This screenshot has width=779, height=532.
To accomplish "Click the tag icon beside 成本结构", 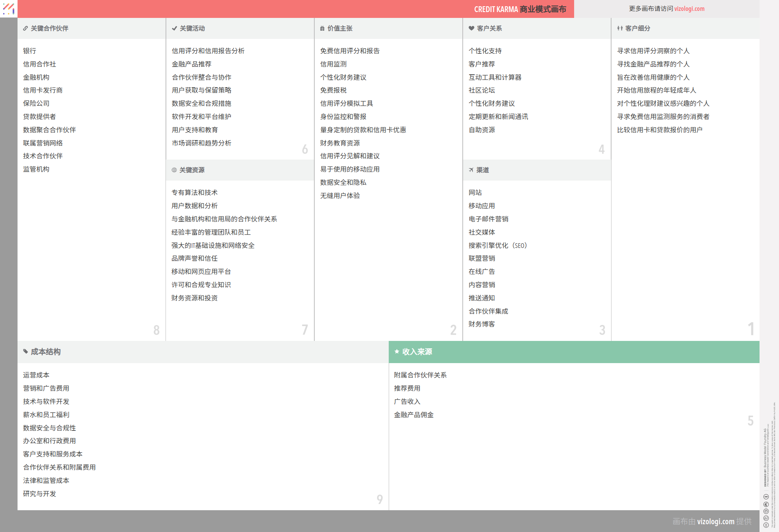I will (x=26, y=352).
